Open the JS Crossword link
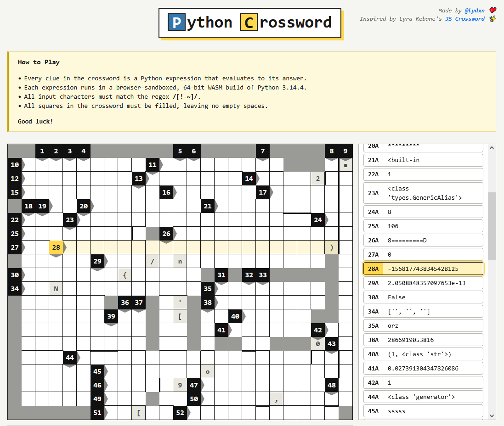This screenshot has width=504, height=426. pyautogui.click(x=465, y=19)
